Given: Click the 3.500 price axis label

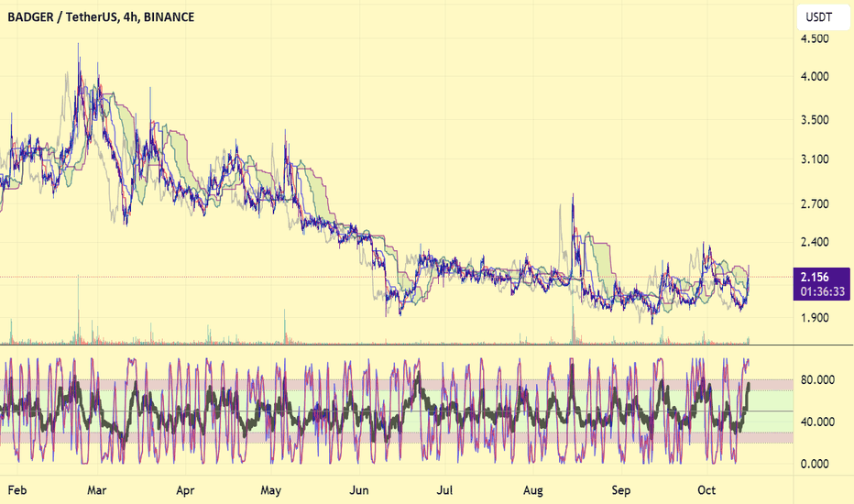Looking at the screenshot, I should [815, 120].
